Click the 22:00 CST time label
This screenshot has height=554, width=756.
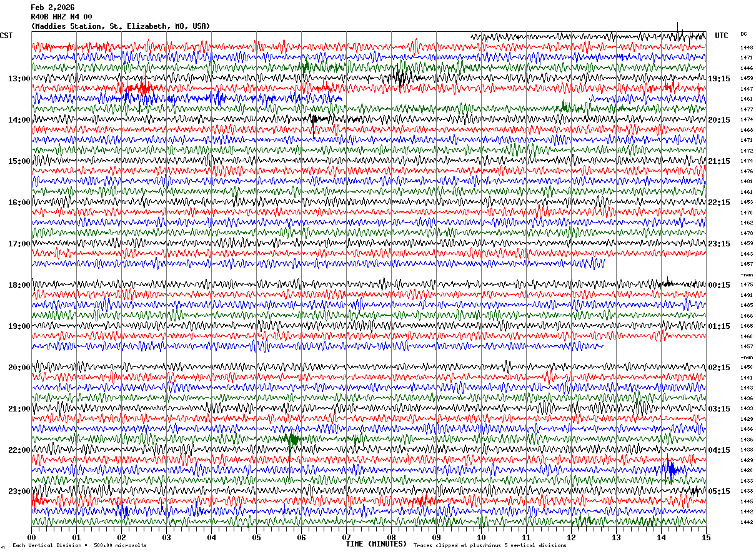point(19,450)
